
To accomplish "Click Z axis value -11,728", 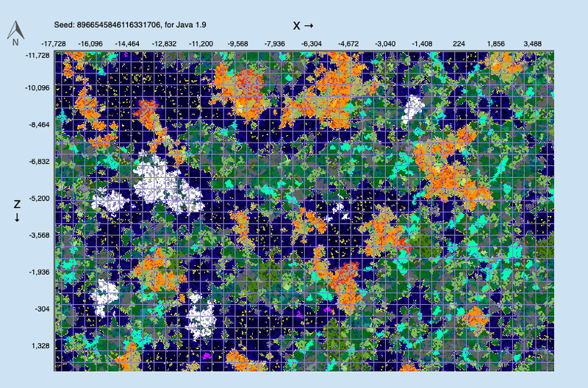I will click(x=37, y=55).
